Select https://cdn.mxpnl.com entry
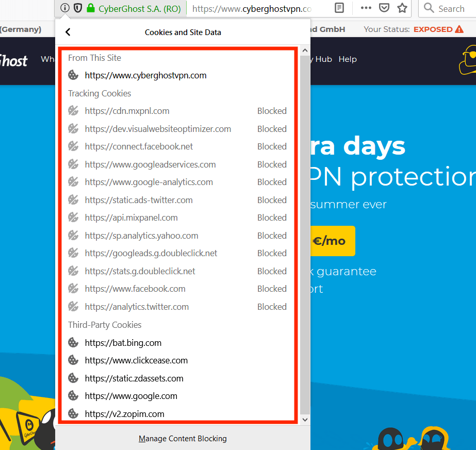Image resolution: width=476 pixels, height=450 pixels. tap(127, 111)
